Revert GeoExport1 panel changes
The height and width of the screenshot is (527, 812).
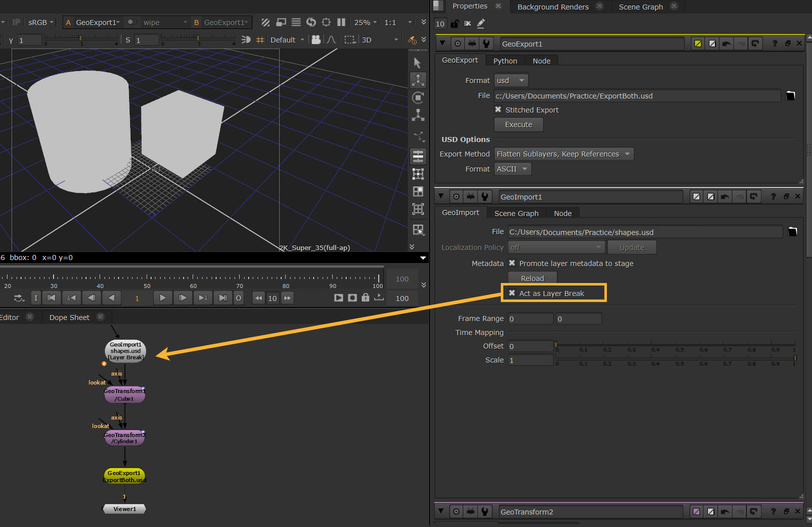[x=755, y=43]
